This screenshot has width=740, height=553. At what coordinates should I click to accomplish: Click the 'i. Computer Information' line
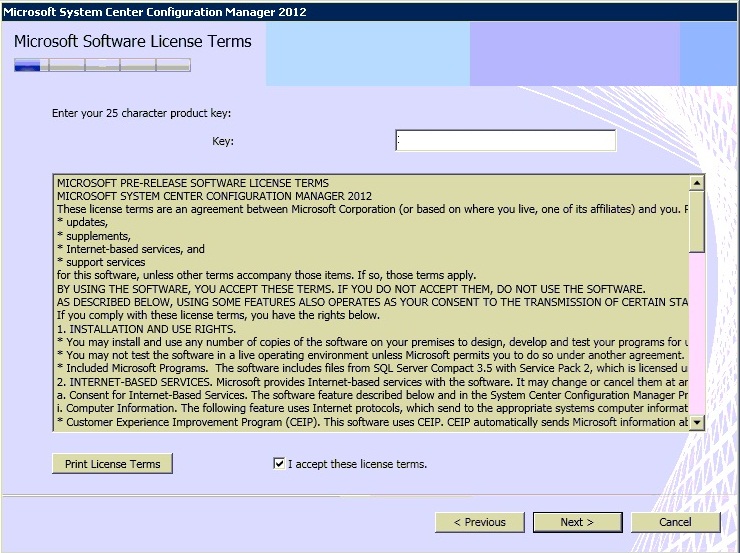click(x=372, y=408)
